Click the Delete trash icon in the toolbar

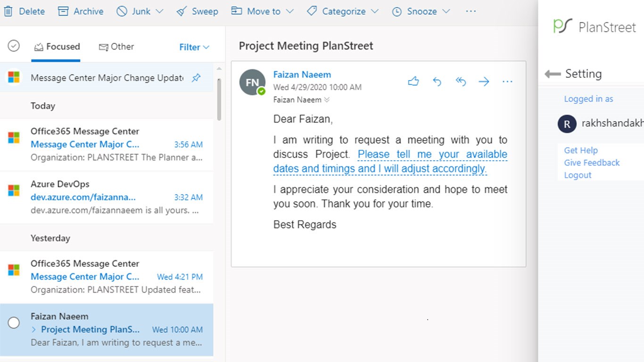[8, 11]
